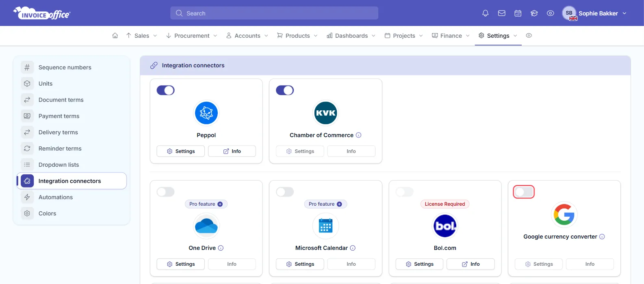The height and width of the screenshot is (284, 644).
Task: Go to home via house icon
Action: pos(115,36)
